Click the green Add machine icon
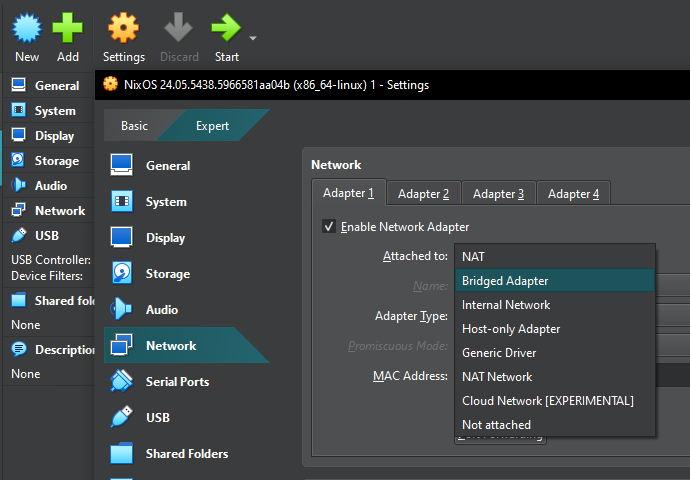The height and width of the screenshot is (480, 690). coord(67,28)
